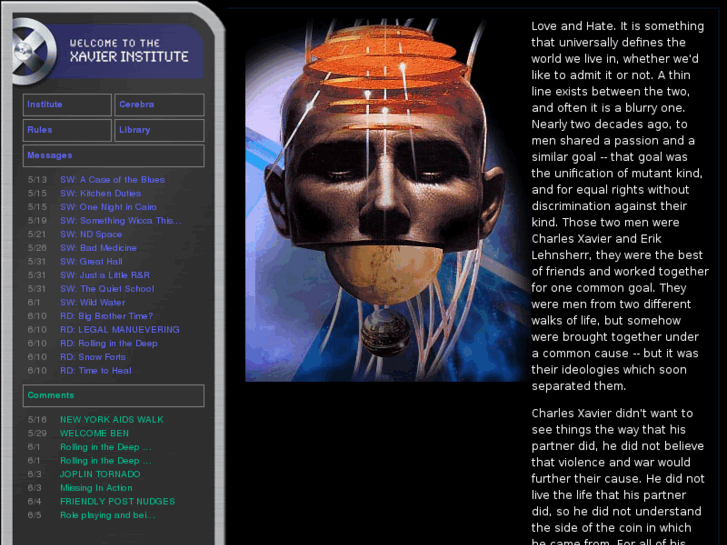
Task: Open message SW: One Night in Cairo
Action: 108,207
